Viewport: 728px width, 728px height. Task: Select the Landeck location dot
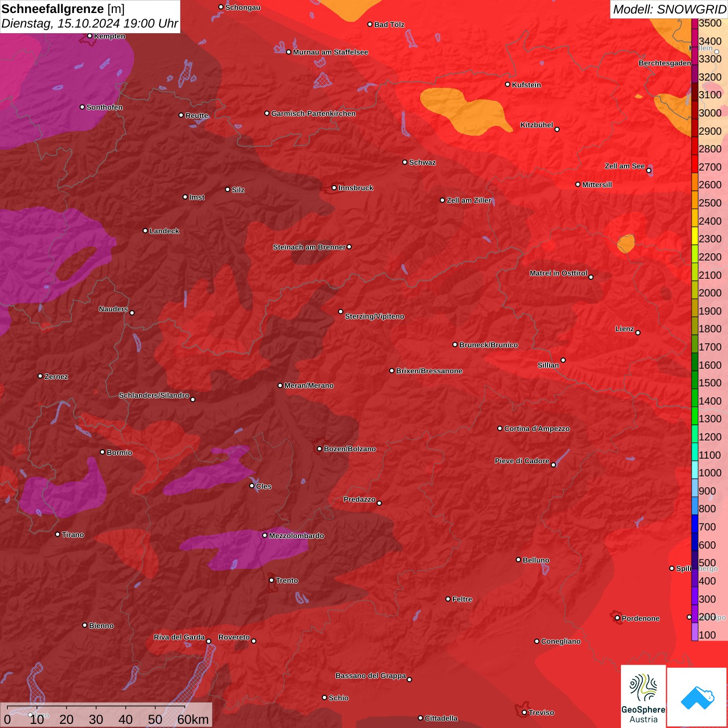coord(145,230)
